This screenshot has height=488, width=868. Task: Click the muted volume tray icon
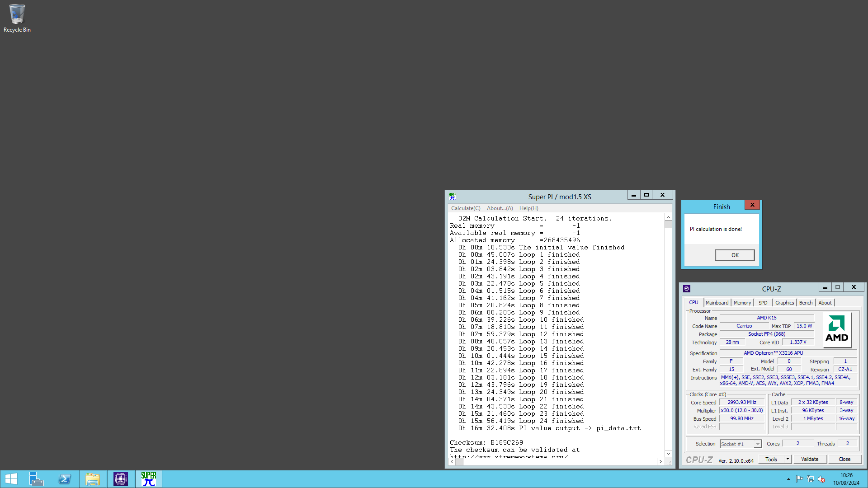tap(821, 479)
